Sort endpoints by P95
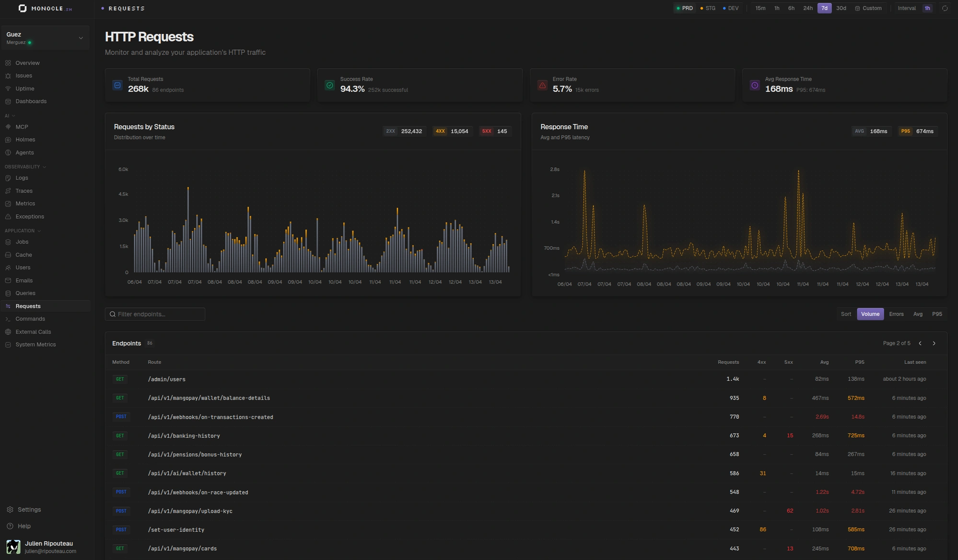 (x=936, y=314)
